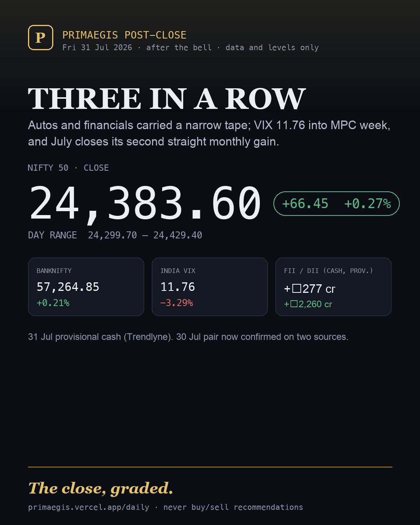The height and width of the screenshot is (525, 420).
Task: Click the gold P logo icon
Action: [40, 38]
